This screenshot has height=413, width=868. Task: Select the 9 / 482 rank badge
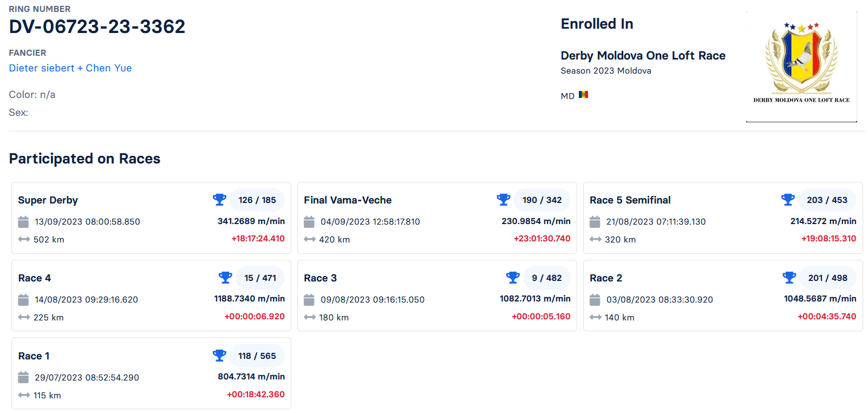click(x=547, y=278)
